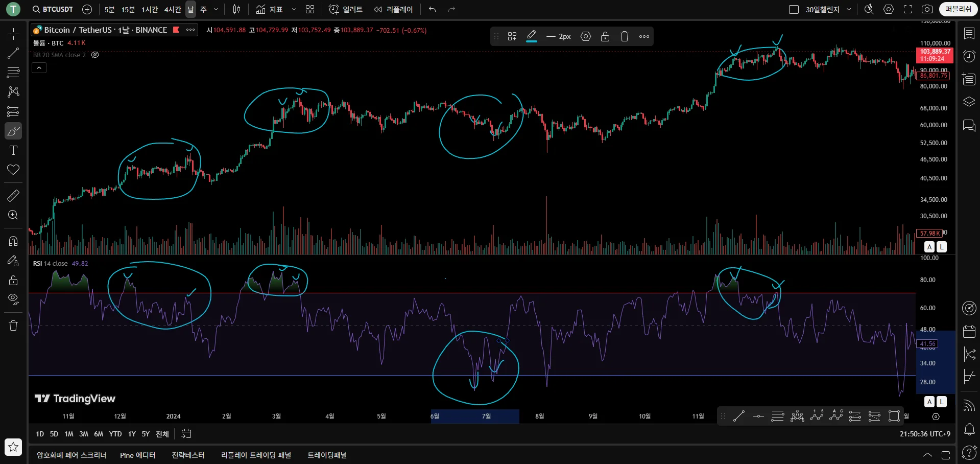Viewport: 980px width, 464px height.
Task: Open the Pine 에디터 tab
Action: (x=137, y=455)
